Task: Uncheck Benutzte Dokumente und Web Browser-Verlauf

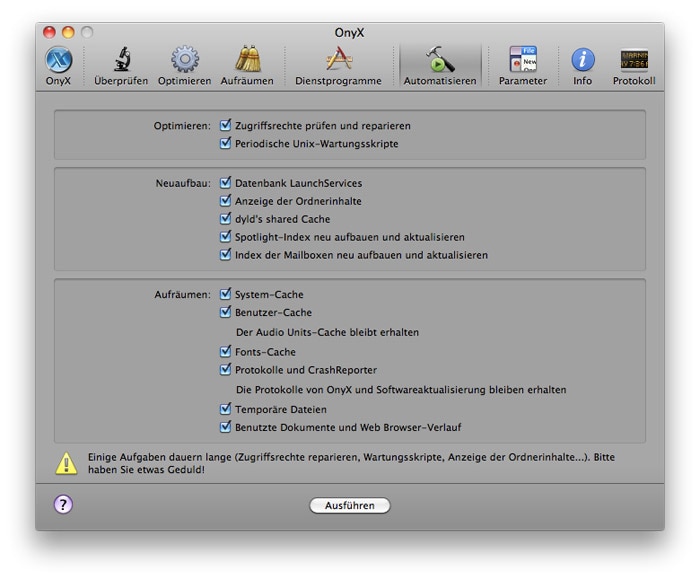Action: point(225,427)
